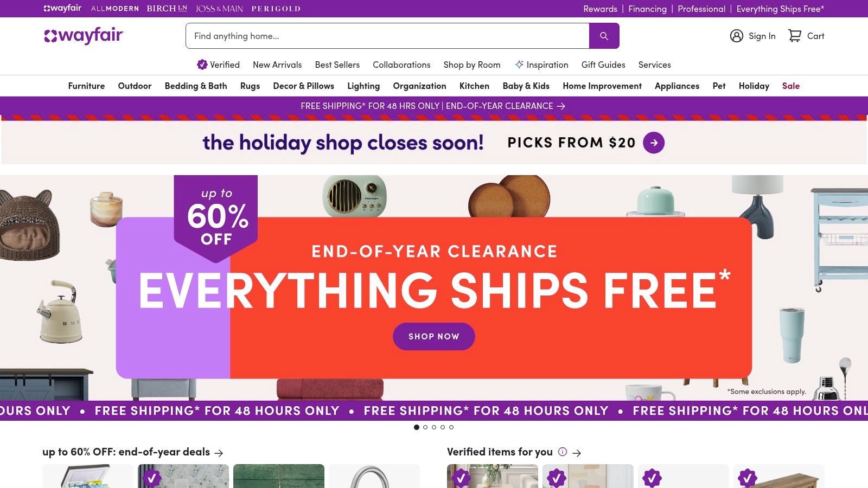The height and width of the screenshot is (488, 868).
Task: Open the Gift Guides dropdown
Action: (x=603, y=65)
